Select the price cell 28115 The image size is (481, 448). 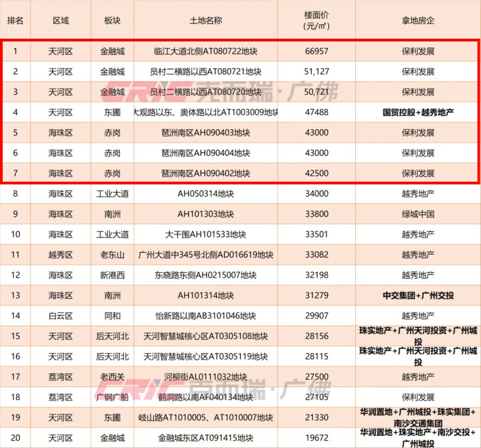coord(316,356)
